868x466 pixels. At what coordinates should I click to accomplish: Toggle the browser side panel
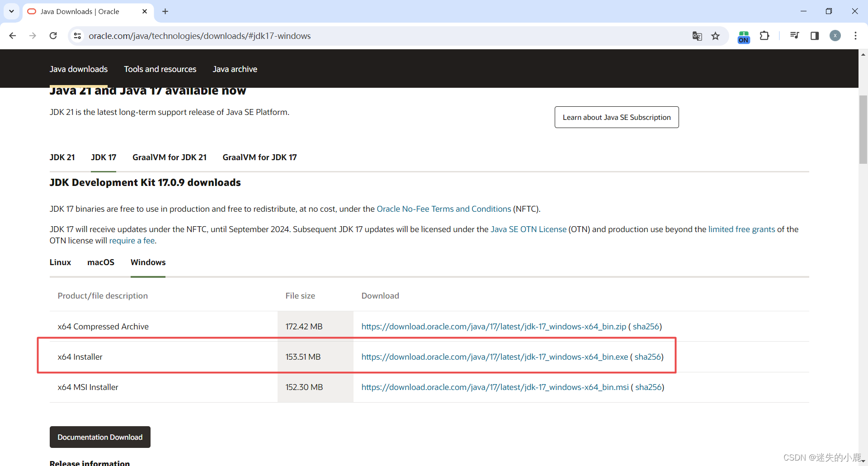click(x=815, y=36)
